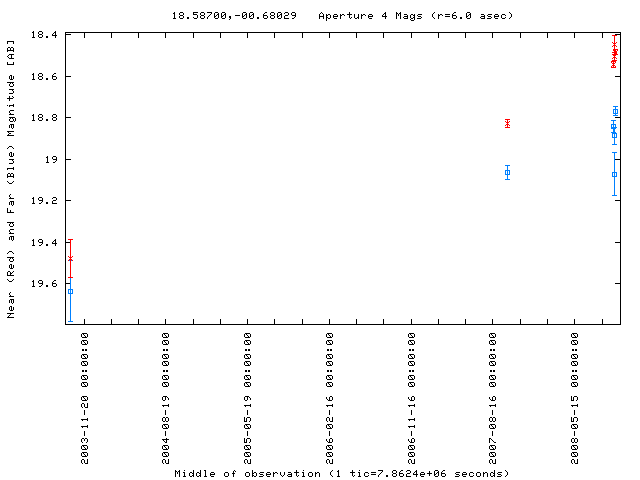Click the y-axis label 'Near (Red) and Far (Blue) Magnitude [AB]'
640x480 pixels.
coord(11,179)
